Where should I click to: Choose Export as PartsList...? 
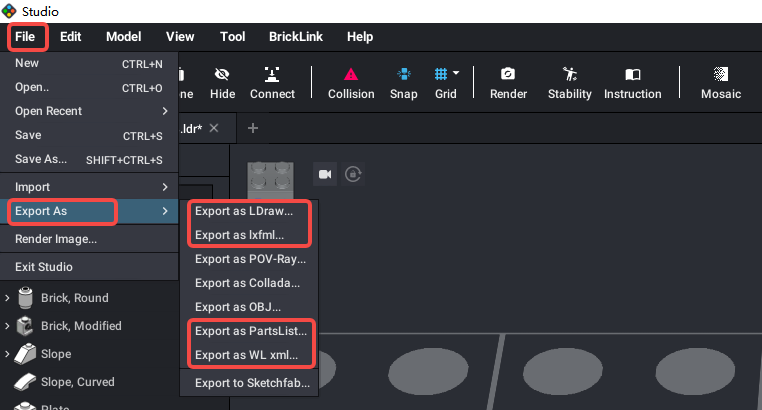pyautogui.click(x=251, y=331)
